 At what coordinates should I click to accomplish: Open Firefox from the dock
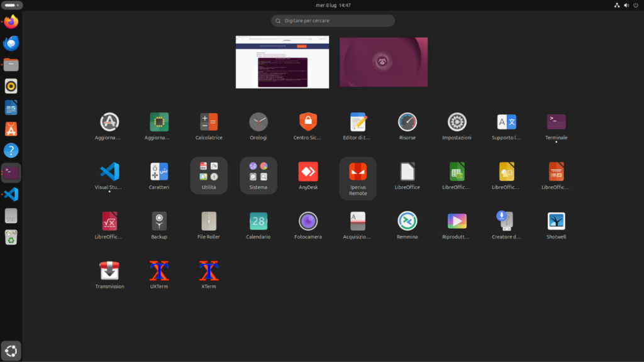11,22
